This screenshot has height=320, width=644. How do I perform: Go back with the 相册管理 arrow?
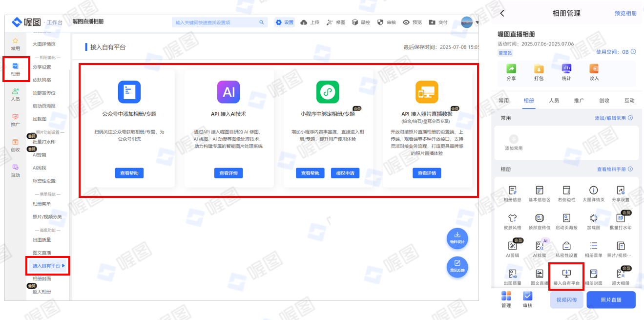click(502, 13)
